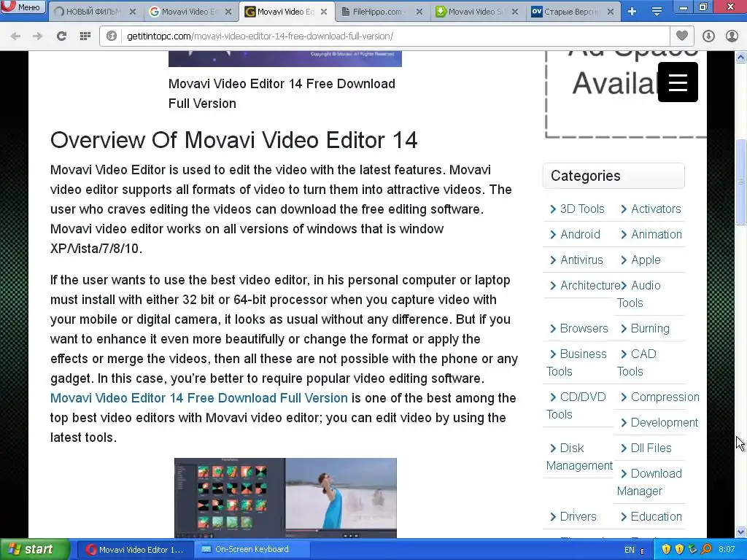Bookmark page with the heart icon
This screenshot has width=747, height=560.
pyautogui.click(x=682, y=36)
